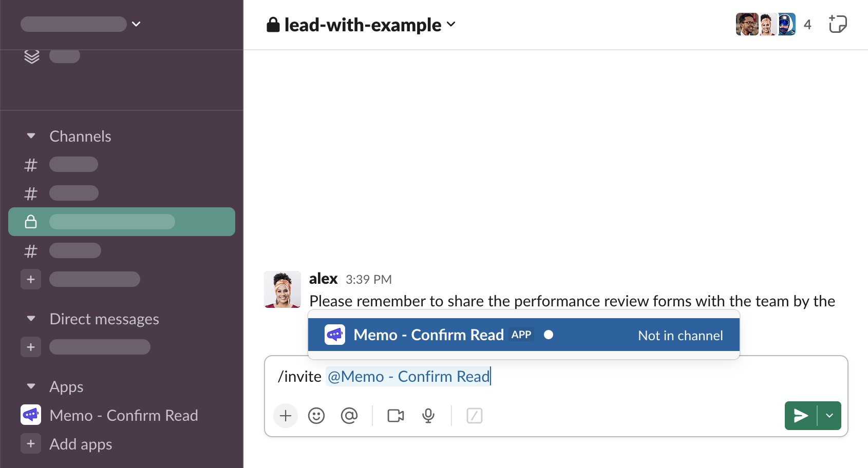Open send options arrow beside send button
Image resolution: width=868 pixels, height=468 pixels.
[829, 416]
